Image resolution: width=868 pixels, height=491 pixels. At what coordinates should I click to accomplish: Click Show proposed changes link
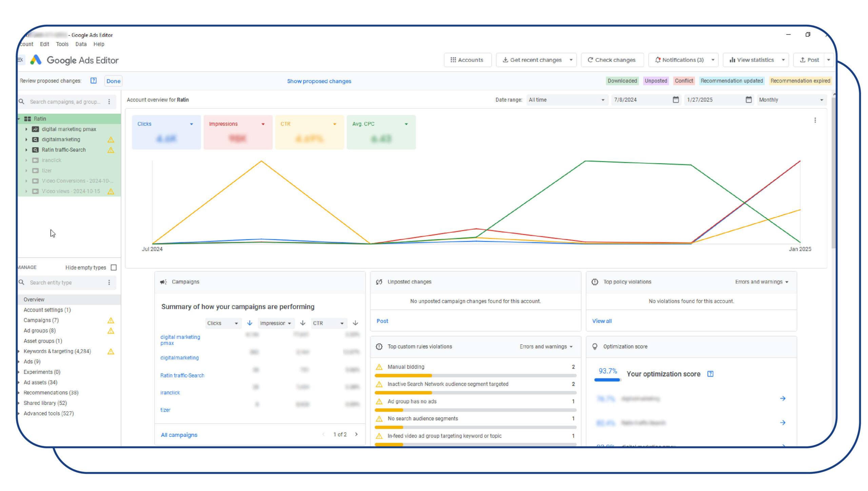click(x=319, y=81)
